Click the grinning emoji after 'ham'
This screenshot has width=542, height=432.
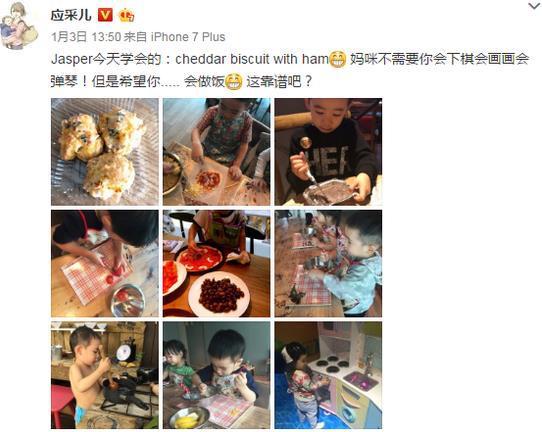(x=338, y=59)
